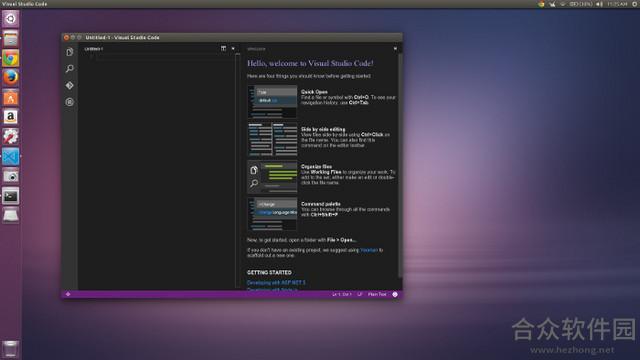Viewport: 640px width, 360px height.
Task: Open the Explorer view in the activity bar
Action: 70,52
